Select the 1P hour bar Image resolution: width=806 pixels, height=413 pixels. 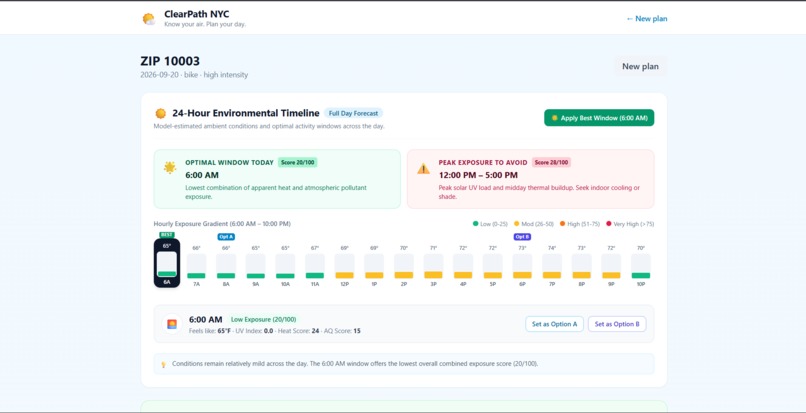click(374, 266)
